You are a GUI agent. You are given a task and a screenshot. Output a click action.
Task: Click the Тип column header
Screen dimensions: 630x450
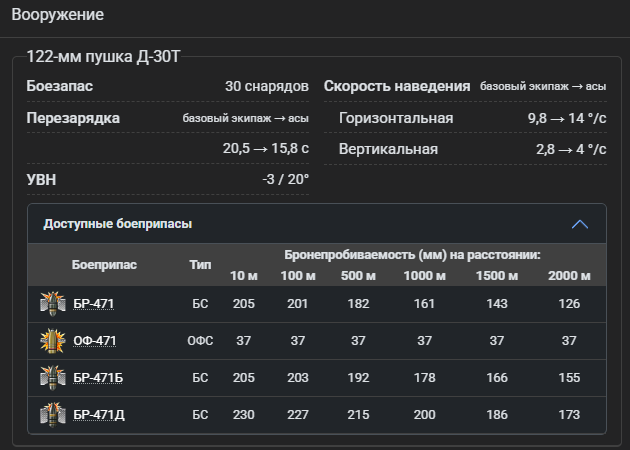tap(200, 265)
